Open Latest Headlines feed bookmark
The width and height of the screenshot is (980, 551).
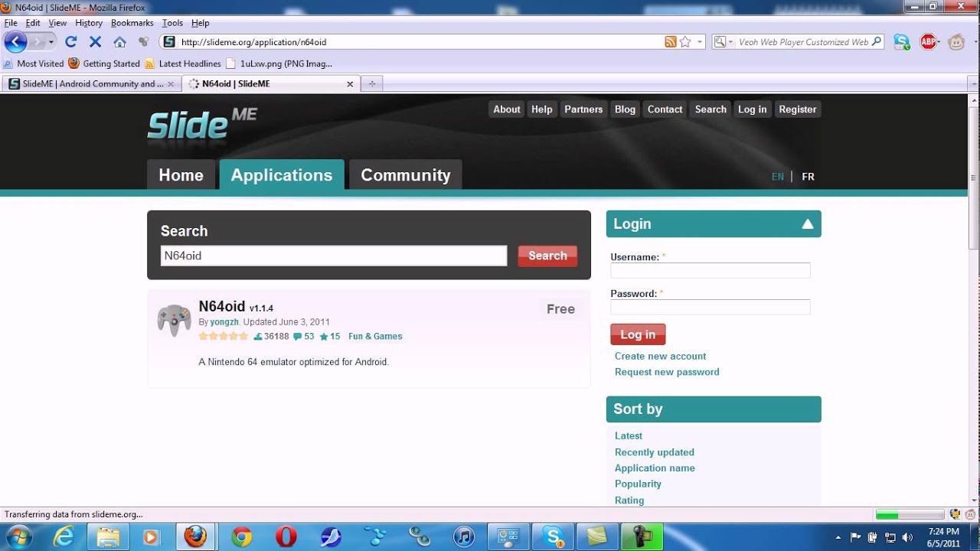tap(183, 64)
